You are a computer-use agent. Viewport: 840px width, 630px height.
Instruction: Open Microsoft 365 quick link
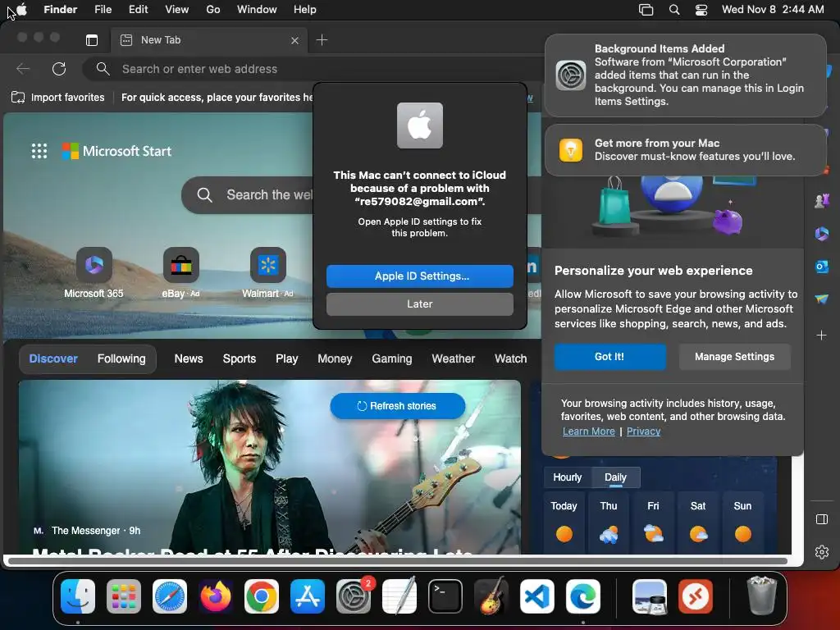(x=94, y=272)
